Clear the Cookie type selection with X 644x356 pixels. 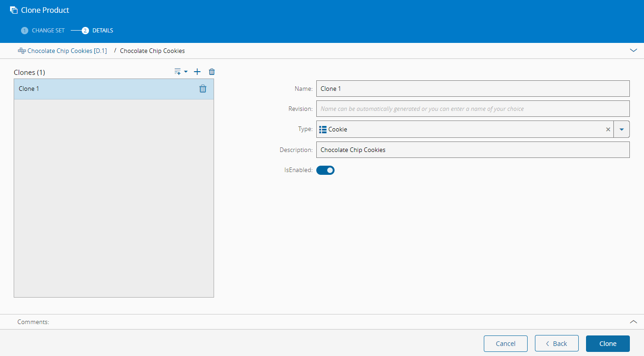tap(608, 129)
